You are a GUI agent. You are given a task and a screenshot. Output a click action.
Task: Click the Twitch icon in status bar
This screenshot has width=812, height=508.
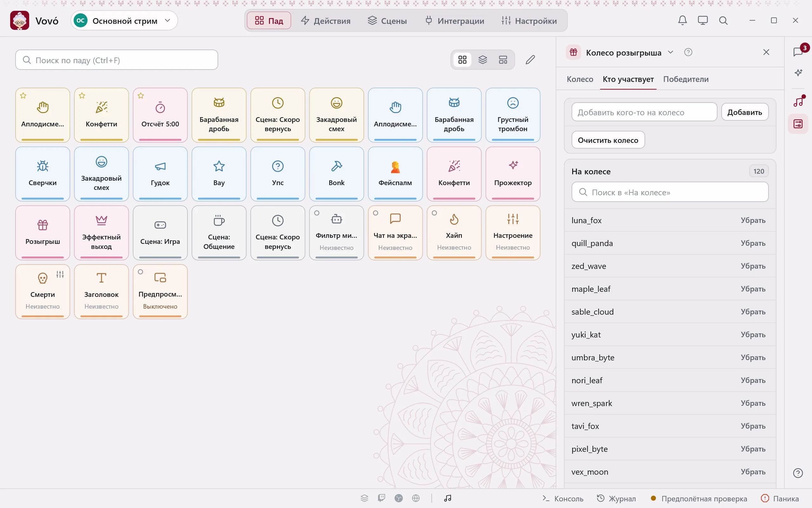381,498
